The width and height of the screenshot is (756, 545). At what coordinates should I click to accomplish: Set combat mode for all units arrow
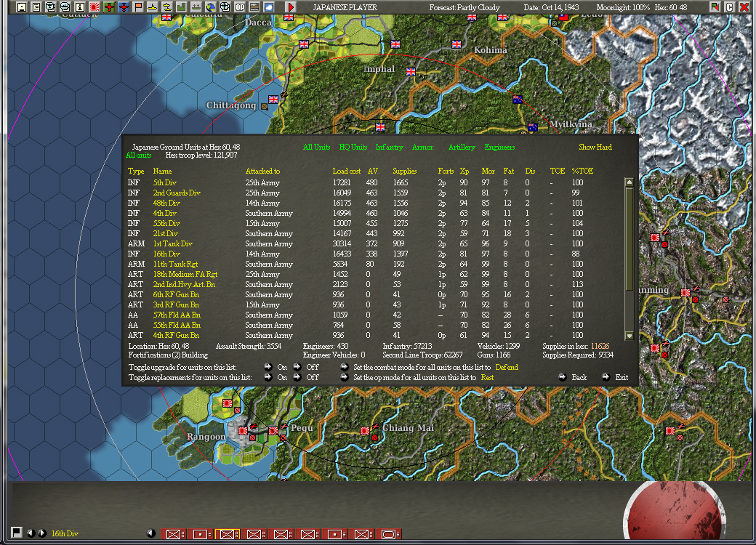pyautogui.click(x=345, y=367)
